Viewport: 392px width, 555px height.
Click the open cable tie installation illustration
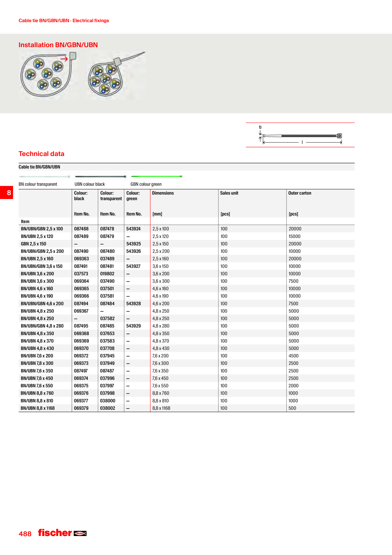tap(49, 75)
